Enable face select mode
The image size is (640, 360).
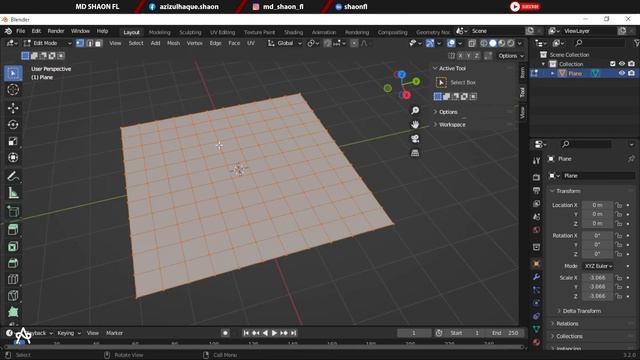coord(98,43)
